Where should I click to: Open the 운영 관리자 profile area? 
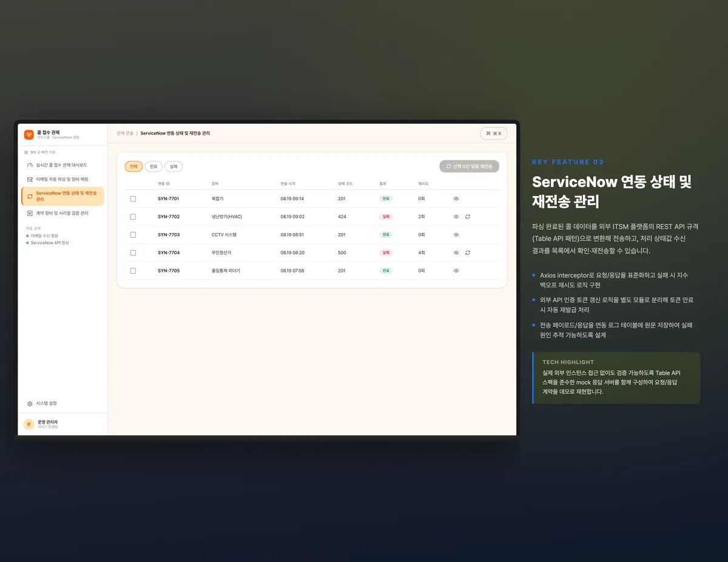(62, 424)
